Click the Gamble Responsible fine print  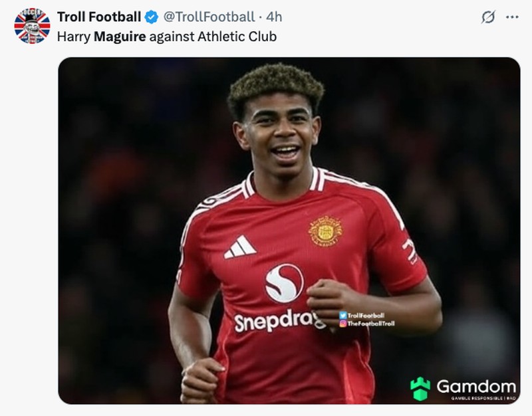(x=483, y=398)
